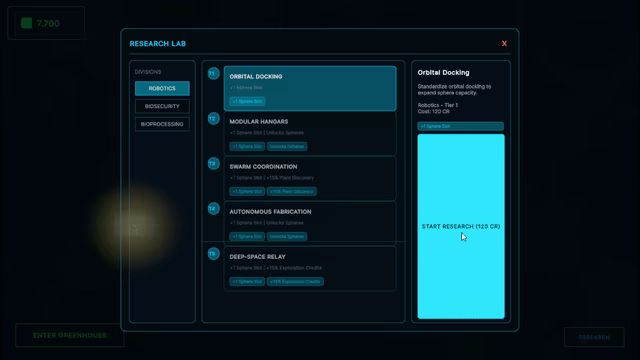Image resolution: width=640 pixels, height=360 pixels.
Task: Click the T1 tier badge icon
Action: coord(213,73)
